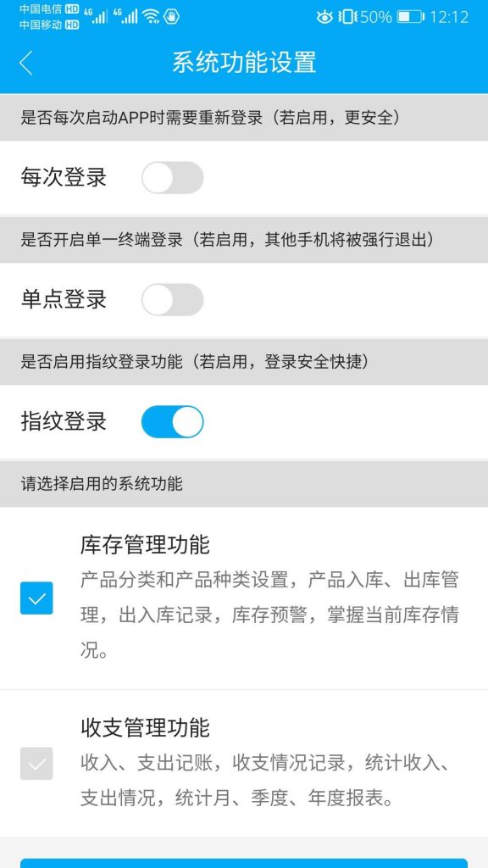Toggle the 每次登录 switch
The image size is (488, 868).
[173, 178]
